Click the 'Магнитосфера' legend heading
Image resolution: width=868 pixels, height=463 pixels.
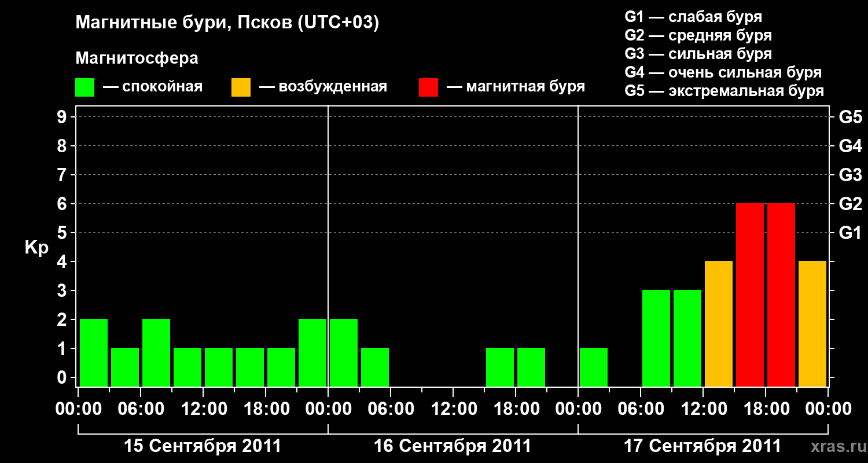pyautogui.click(x=137, y=58)
